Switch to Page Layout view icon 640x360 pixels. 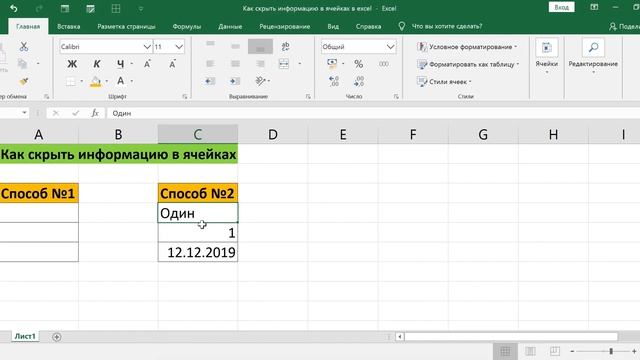pyautogui.click(x=530, y=351)
